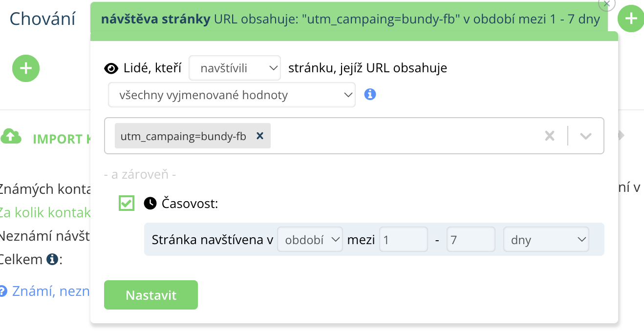
Task: Click the import cloud upload icon
Action: (11, 137)
